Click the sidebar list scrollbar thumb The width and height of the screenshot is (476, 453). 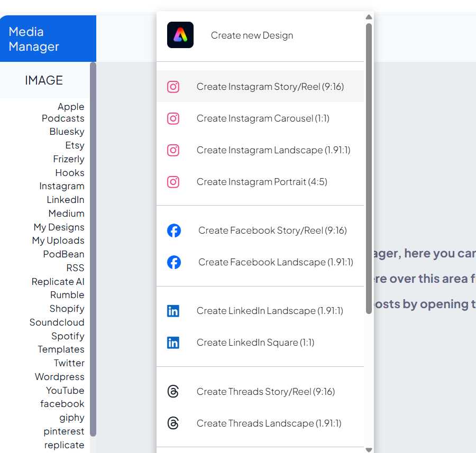[93, 249]
